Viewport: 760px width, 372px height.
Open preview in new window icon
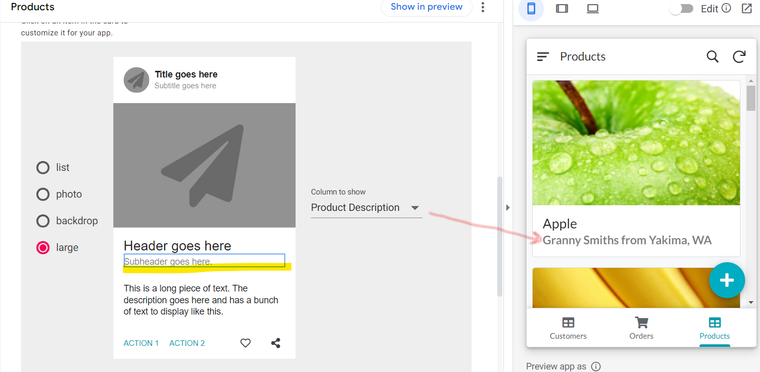click(x=746, y=8)
